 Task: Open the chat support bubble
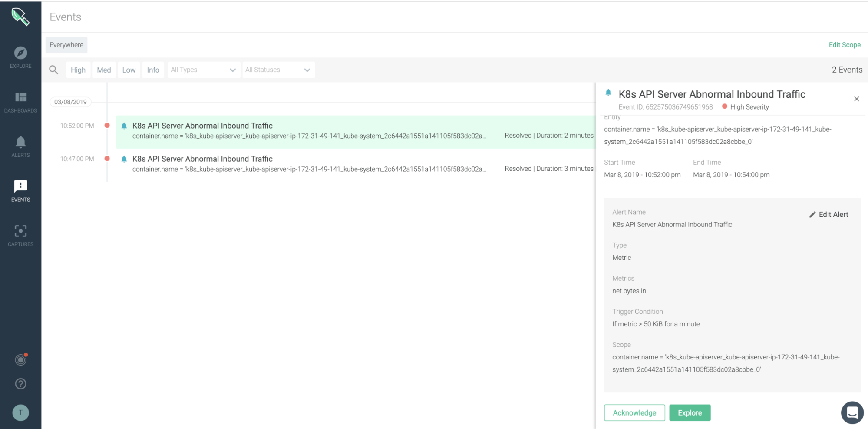[851, 412]
